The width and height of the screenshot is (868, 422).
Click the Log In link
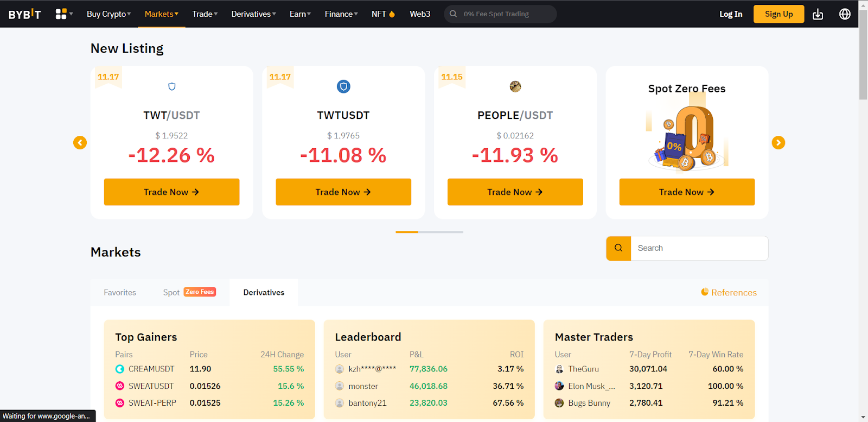(x=731, y=14)
